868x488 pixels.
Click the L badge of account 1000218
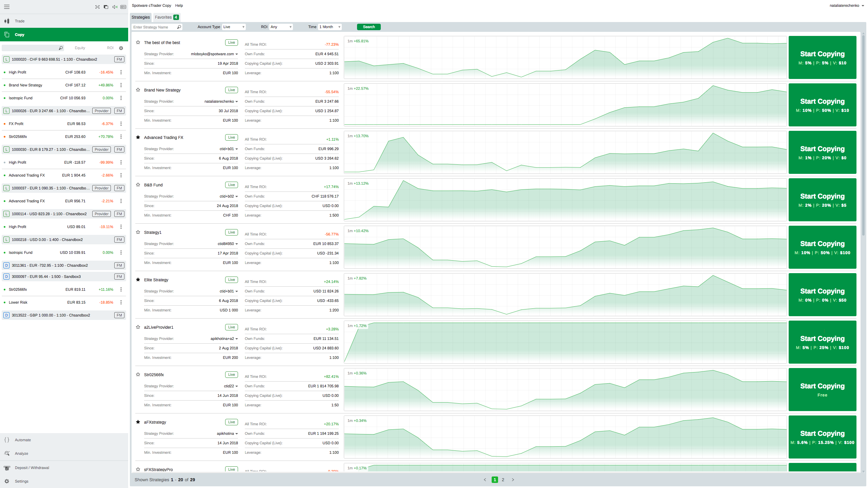6,240
